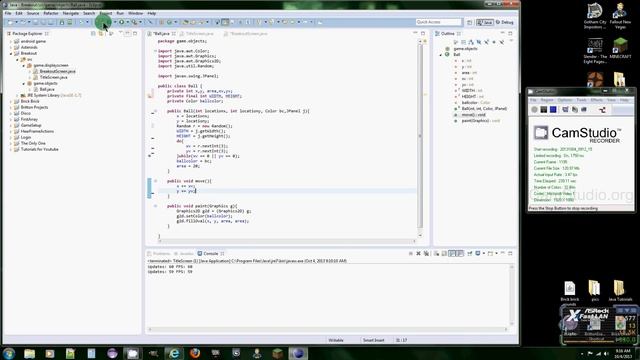This screenshot has width=640, height=360.
Task: Select TitleScreen.java in Package Explorer
Action: [x=53, y=77]
